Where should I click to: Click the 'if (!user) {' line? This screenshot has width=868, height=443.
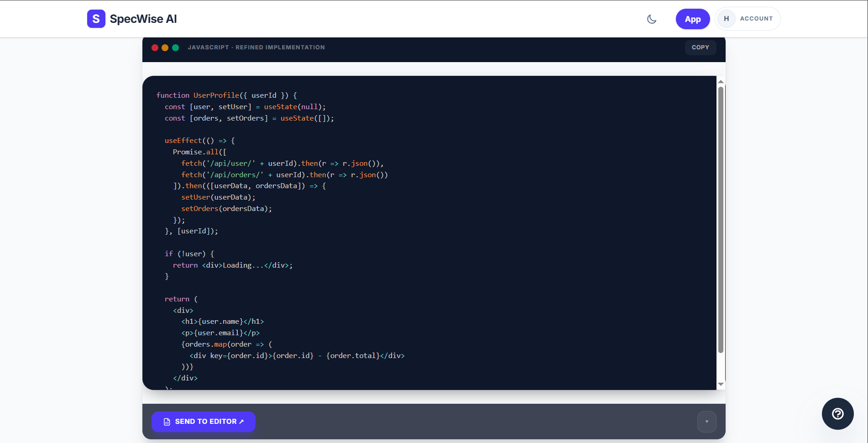pos(189,254)
